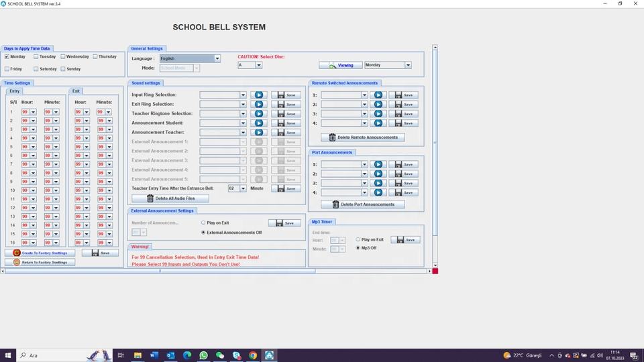The width and height of the screenshot is (644, 362).
Task: Play Port Announcement 3
Action: [x=378, y=183]
